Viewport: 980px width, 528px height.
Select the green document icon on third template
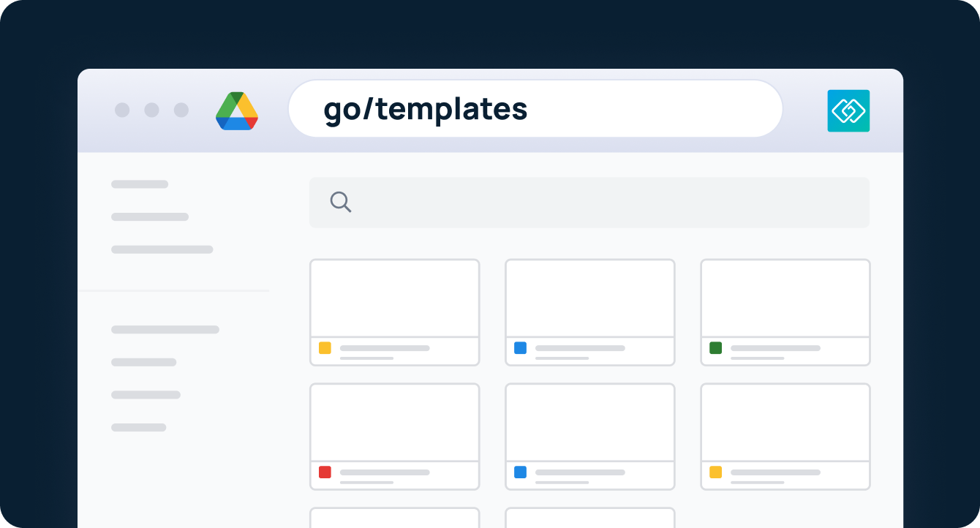coord(716,349)
